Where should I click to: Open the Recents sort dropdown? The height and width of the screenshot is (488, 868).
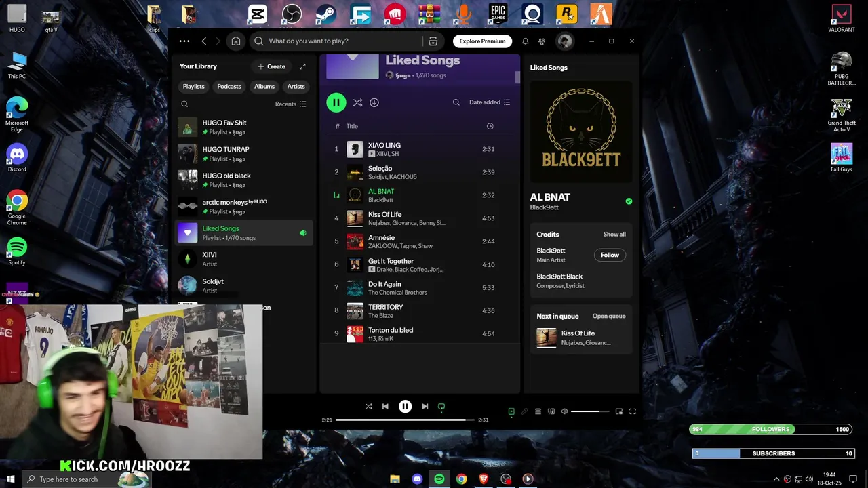point(291,104)
